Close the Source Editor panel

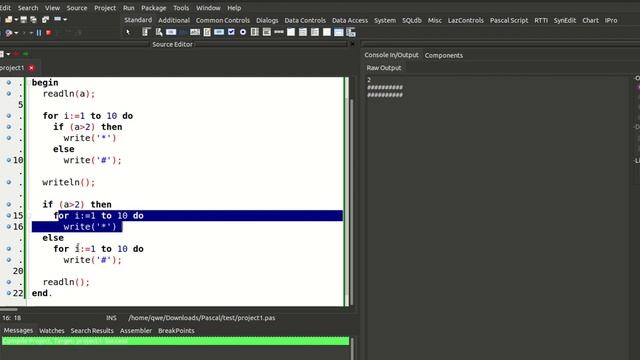352,44
